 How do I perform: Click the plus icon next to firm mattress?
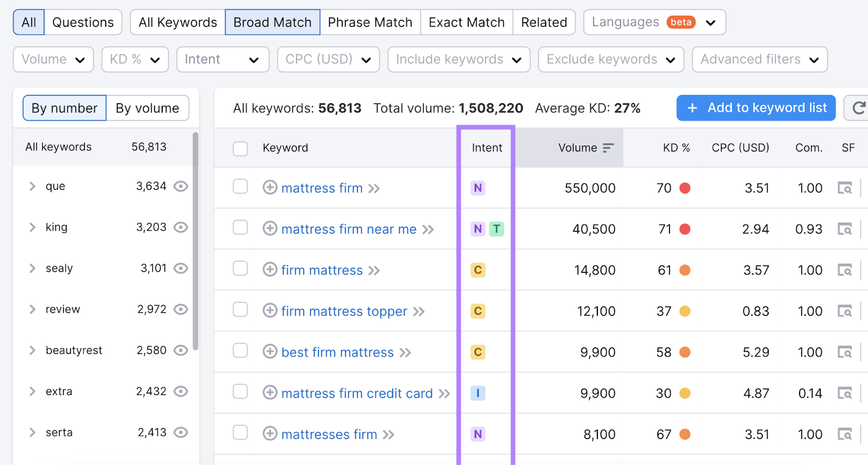point(270,269)
